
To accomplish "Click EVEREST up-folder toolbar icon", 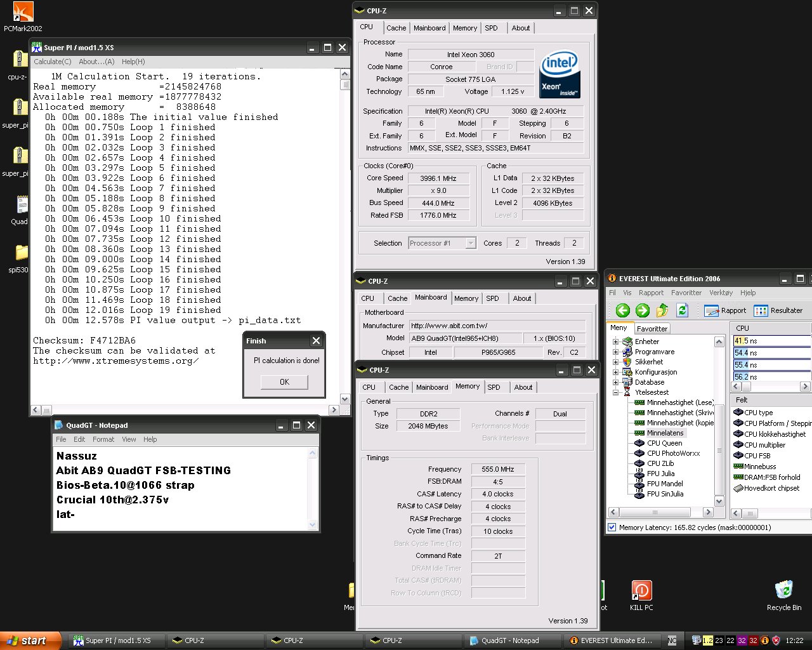I will point(662,310).
